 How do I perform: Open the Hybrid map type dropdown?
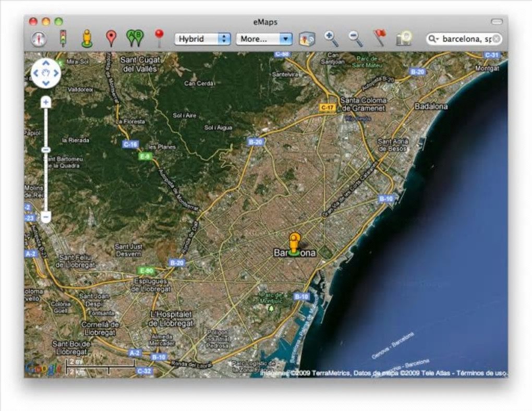(202, 39)
